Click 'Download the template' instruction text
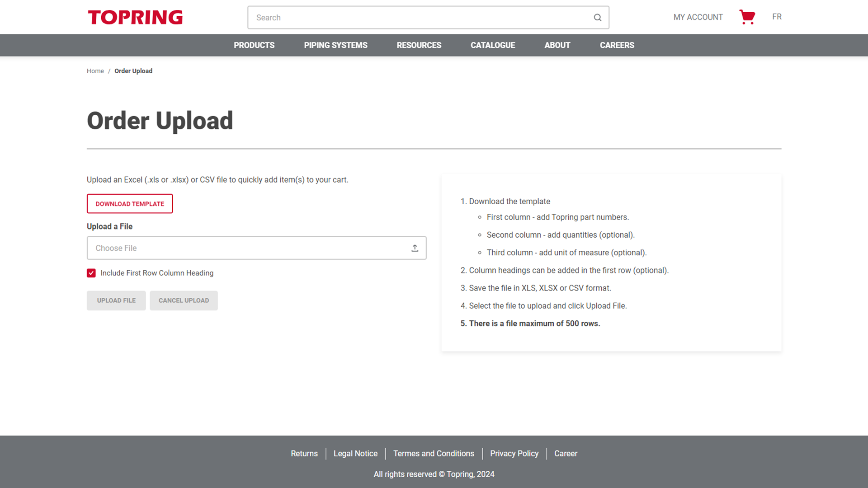Screen dimensions: 868x488 (x=509, y=202)
